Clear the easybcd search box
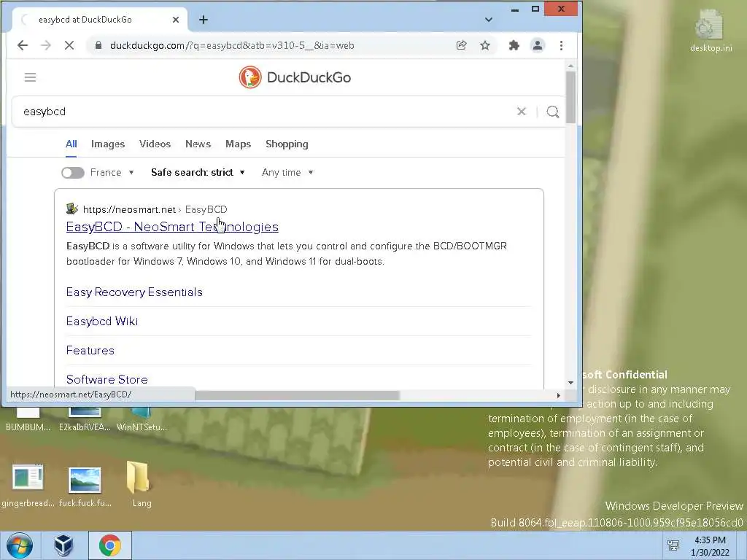 [x=522, y=112]
